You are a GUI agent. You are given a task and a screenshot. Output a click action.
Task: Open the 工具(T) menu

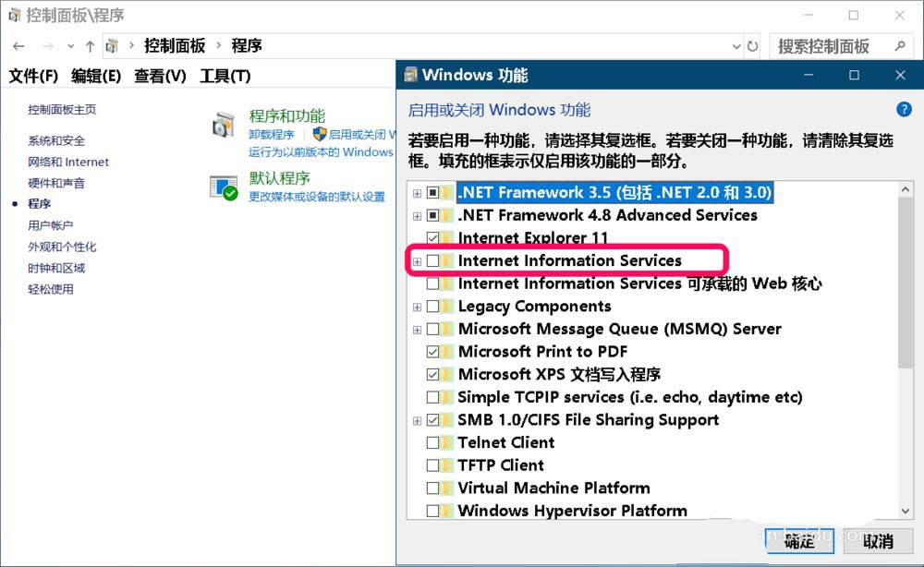tap(225, 76)
